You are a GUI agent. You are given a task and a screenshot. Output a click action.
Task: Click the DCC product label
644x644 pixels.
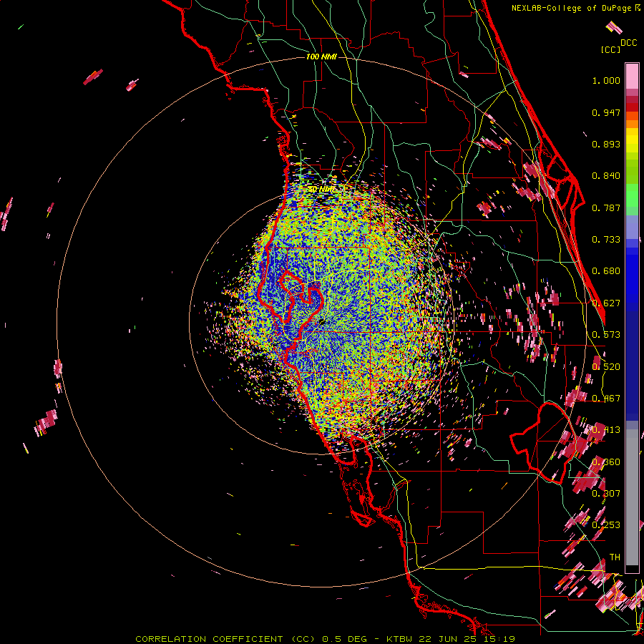[x=629, y=43]
